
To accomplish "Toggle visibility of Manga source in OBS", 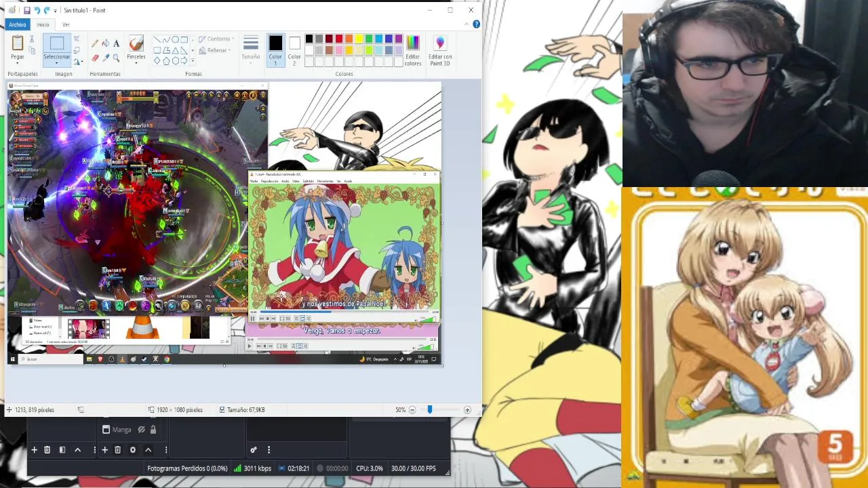I will coord(142,430).
